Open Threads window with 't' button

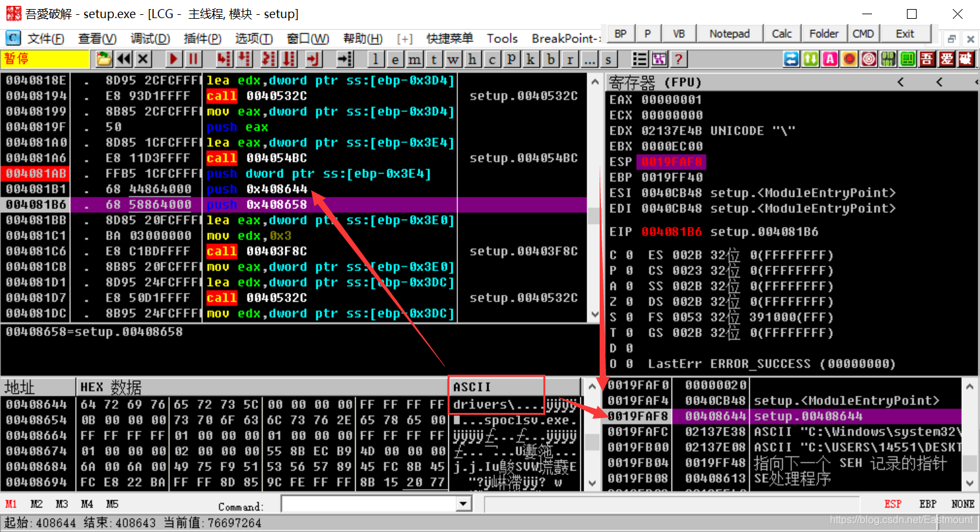434,60
